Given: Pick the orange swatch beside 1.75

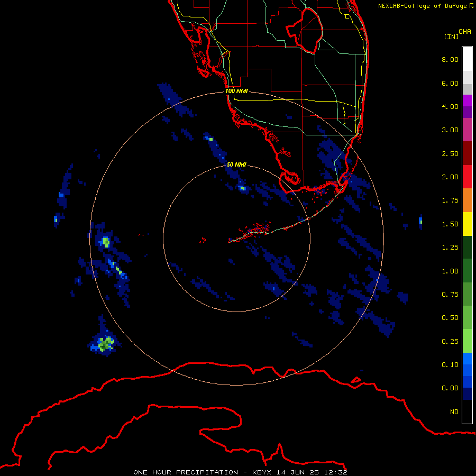Looking at the screenshot, I should click(467, 200).
